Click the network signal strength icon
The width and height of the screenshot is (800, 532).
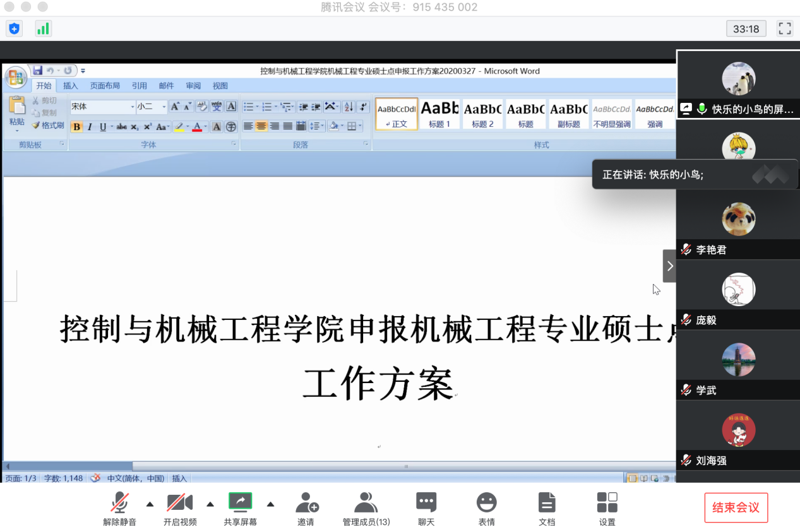(44, 28)
